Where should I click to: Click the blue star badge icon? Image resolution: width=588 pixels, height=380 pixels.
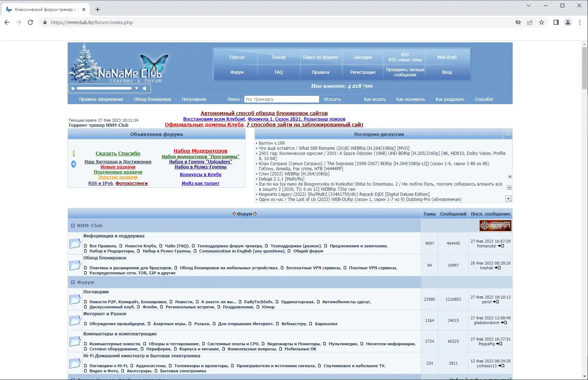[74, 164]
